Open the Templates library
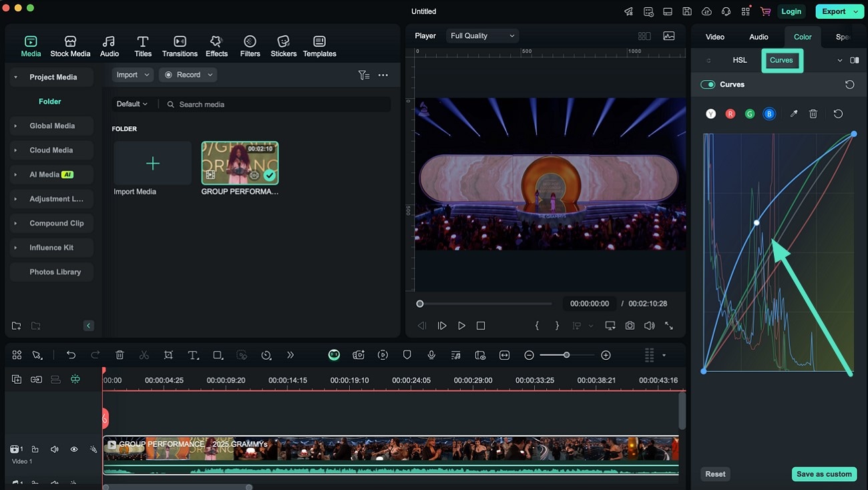Viewport: 868px width, 490px height. click(319, 46)
